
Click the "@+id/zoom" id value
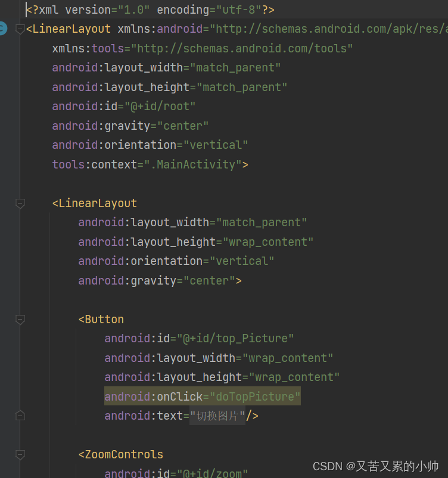tap(212, 473)
